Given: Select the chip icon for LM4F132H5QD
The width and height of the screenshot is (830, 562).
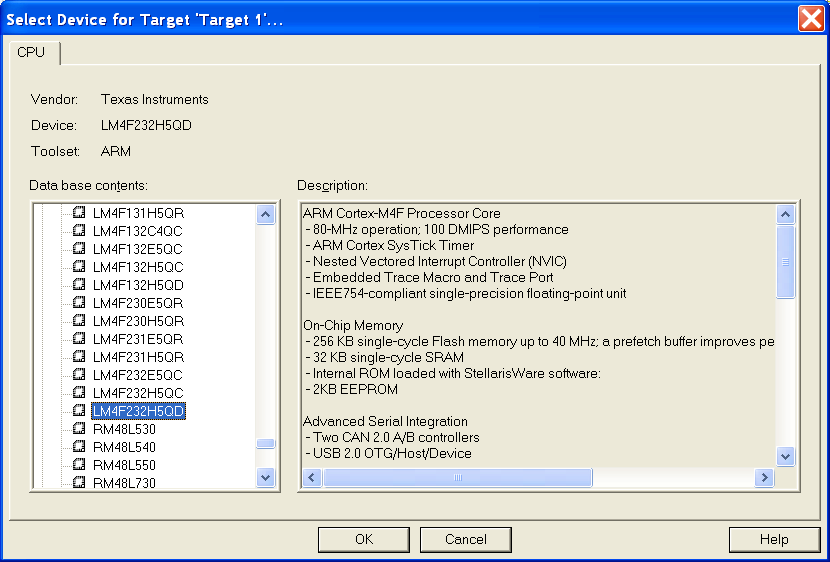Looking at the screenshot, I should coord(79,285).
